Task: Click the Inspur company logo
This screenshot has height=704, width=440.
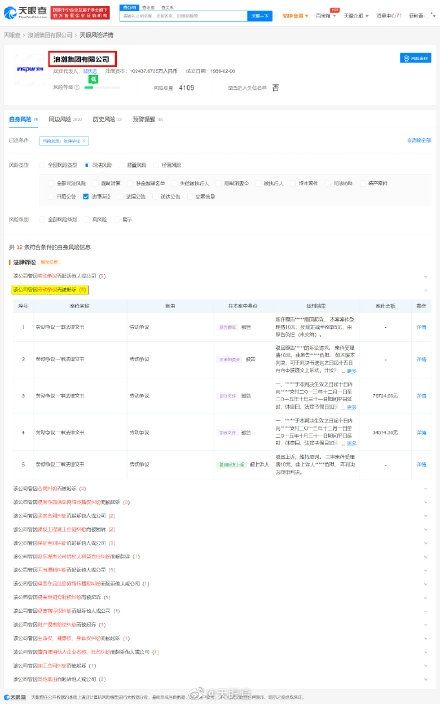Action: point(30,69)
